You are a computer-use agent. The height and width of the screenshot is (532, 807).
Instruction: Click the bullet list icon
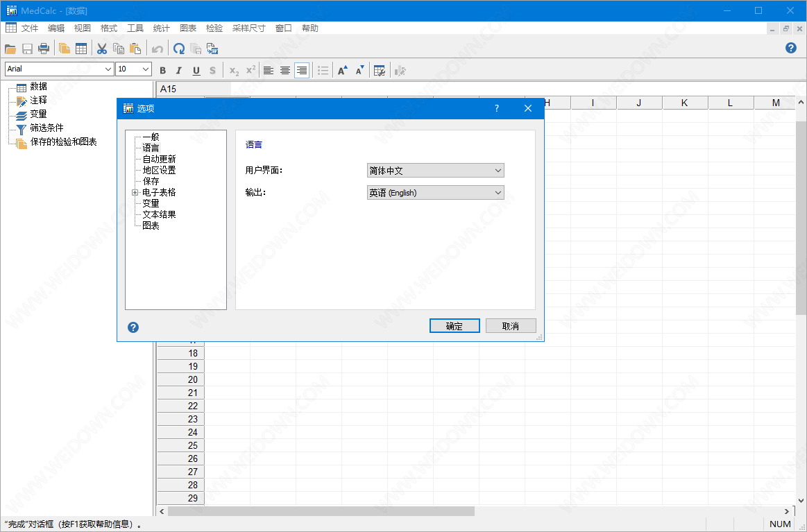click(323, 71)
